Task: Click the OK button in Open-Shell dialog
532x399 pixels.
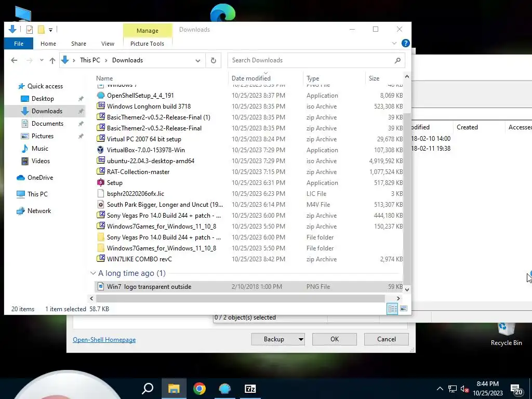Action: [x=335, y=339]
